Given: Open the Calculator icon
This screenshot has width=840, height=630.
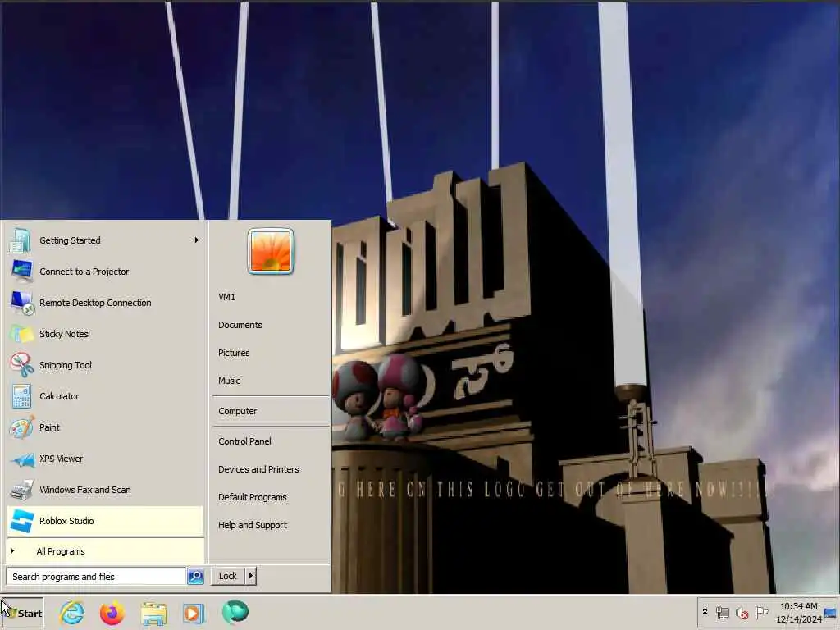Looking at the screenshot, I should (x=21, y=396).
